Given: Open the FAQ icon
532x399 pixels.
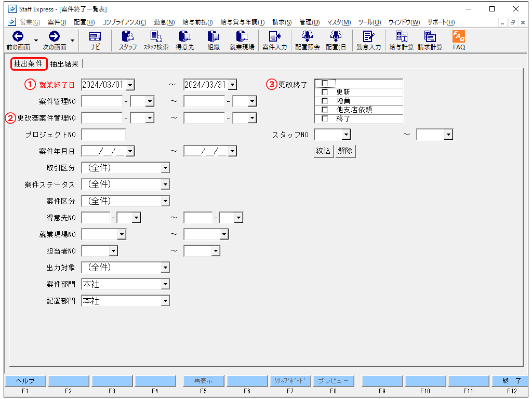Looking at the screenshot, I should click(x=459, y=36).
